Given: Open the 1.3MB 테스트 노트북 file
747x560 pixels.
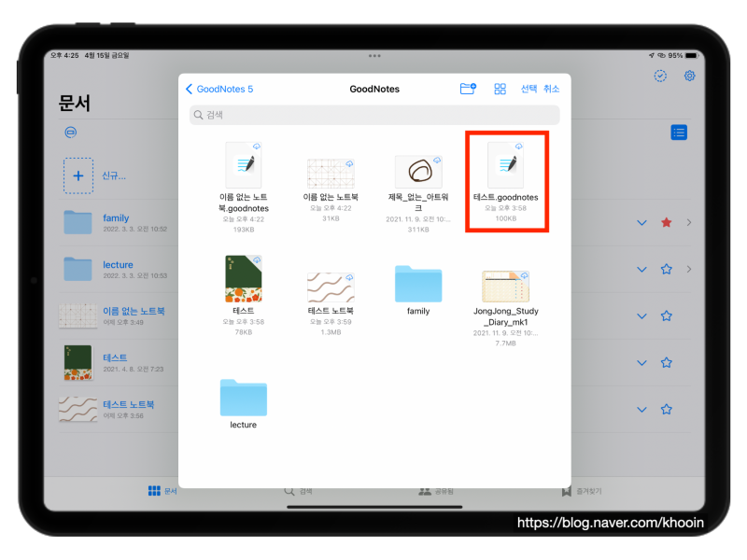Looking at the screenshot, I should 331,304.
